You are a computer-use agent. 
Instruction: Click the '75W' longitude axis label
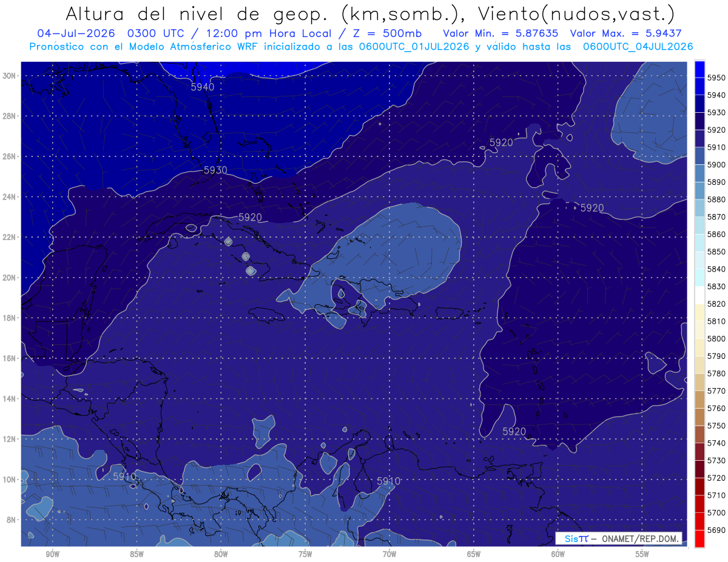[x=305, y=554]
